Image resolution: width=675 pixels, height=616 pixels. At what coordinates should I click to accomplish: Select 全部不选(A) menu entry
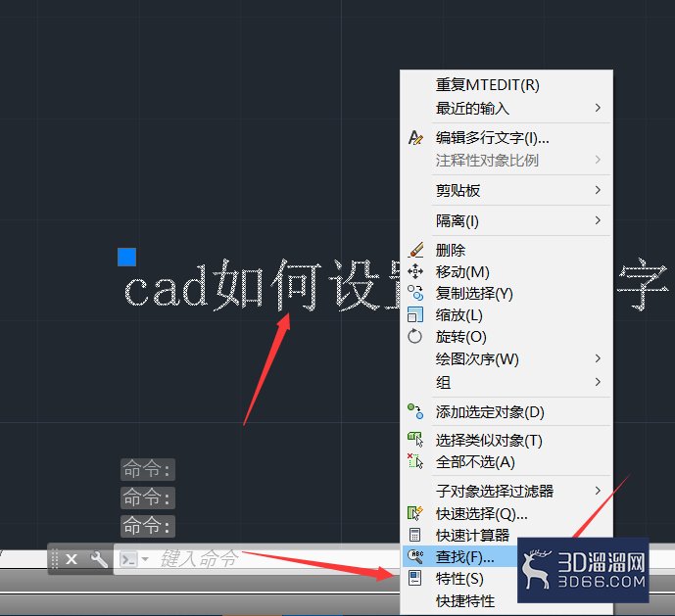click(506, 462)
